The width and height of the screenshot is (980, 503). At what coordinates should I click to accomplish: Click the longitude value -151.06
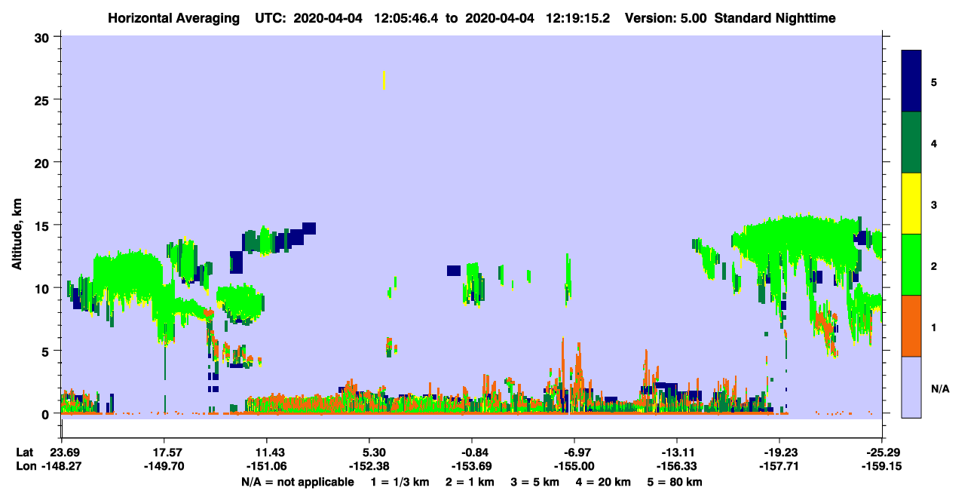tap(267, 467)
